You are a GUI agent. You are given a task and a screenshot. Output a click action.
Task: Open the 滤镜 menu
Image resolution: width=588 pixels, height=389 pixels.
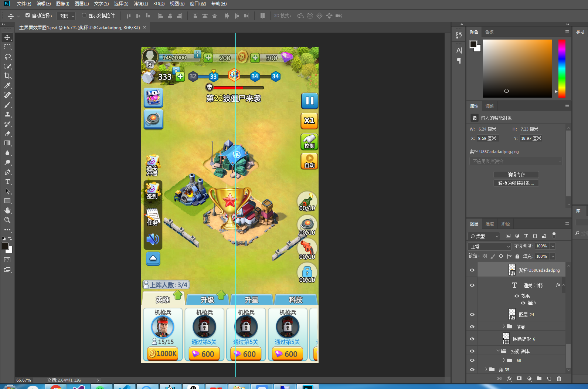[x=140, y=4]
